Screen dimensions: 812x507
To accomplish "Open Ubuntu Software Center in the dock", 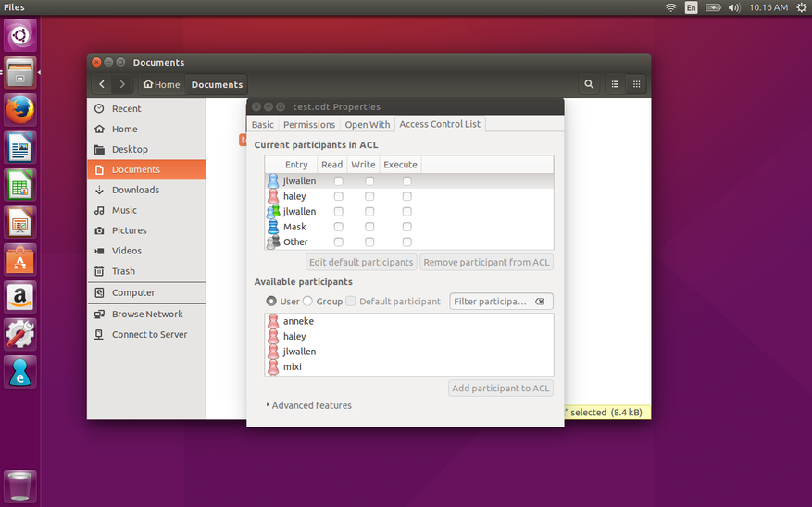I will coord(20,260).
